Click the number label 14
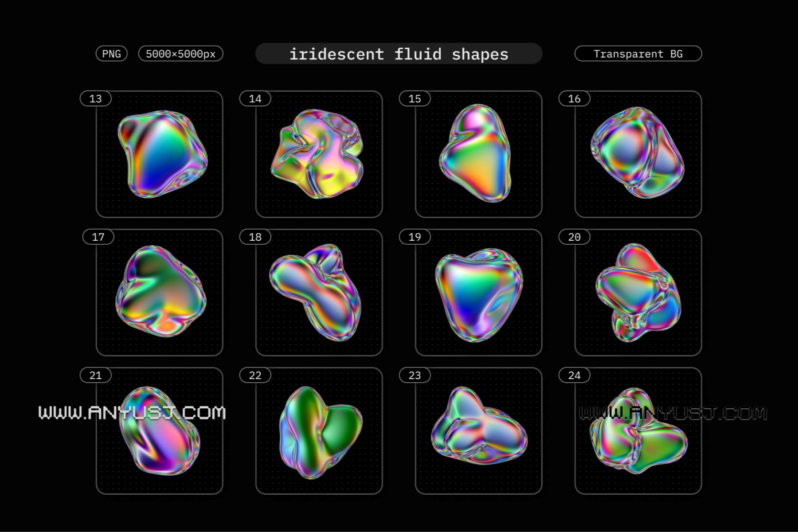This screenshot has width=798, height=532. click(x=255, y=98)
